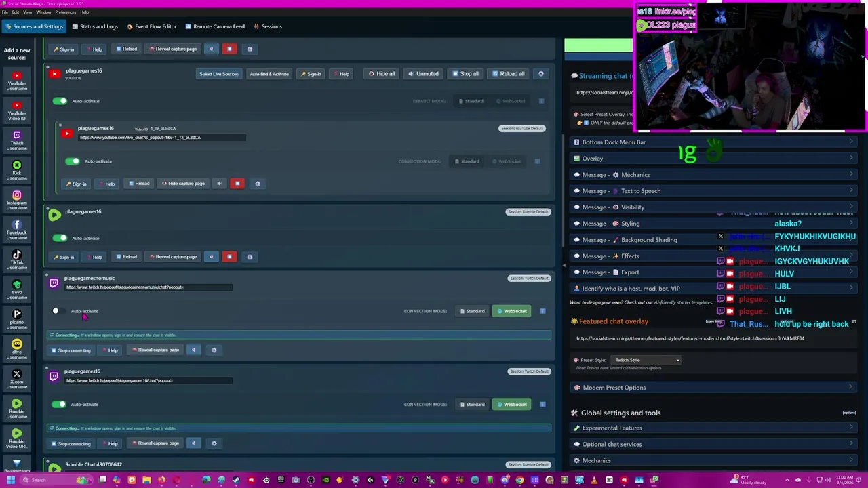Open the Sessions tab
The width and height of the screenshot is (868, 488).
click(268, 26)
